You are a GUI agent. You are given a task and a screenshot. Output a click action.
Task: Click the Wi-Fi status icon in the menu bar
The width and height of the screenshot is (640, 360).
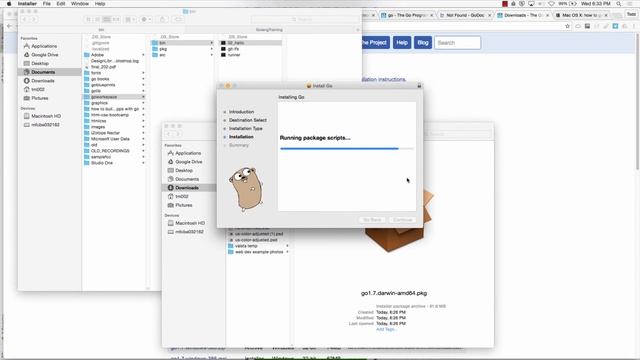(x=551, y=4)
